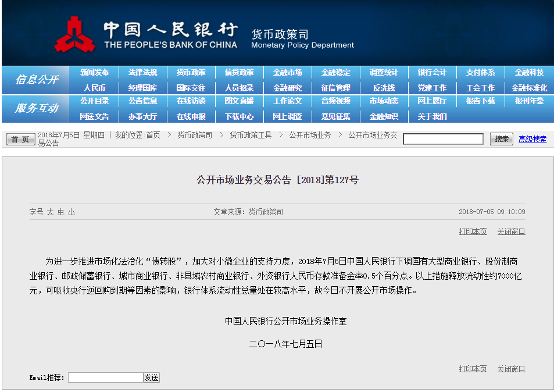Open the 金融市场 navigation item
This screenshot has height=392, width=554.
(287, 73)
